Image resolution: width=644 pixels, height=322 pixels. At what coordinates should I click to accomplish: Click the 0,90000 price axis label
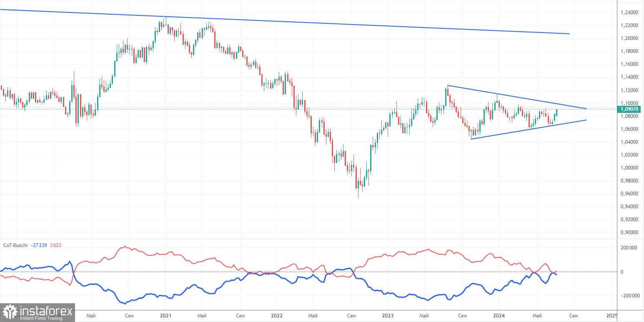629,232
